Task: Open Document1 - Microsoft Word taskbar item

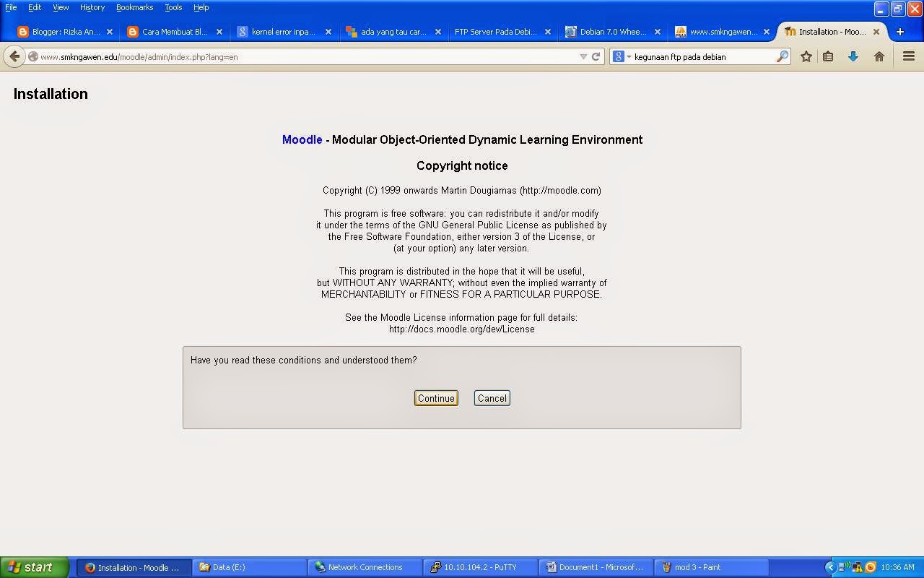Action: [x=596, y=567]
